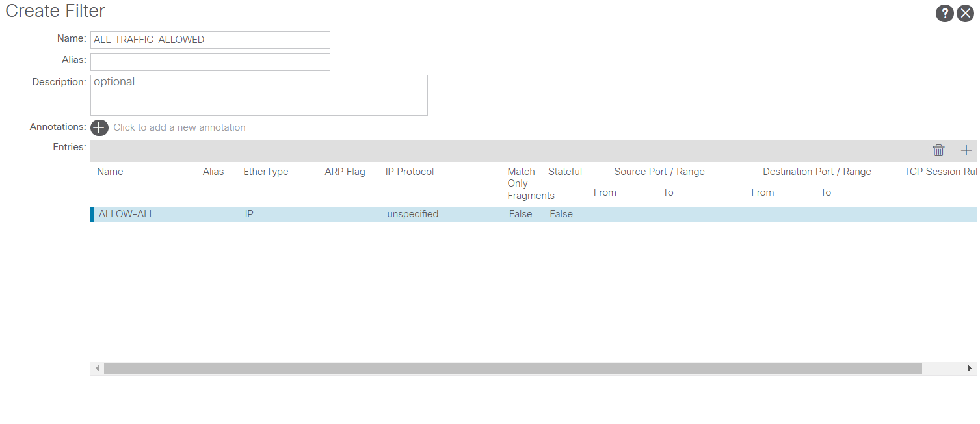The width and height of the screenshot is (980, 424).
Task: Click the horizontal scrollbar thumb
Action: tap(513, 369)
